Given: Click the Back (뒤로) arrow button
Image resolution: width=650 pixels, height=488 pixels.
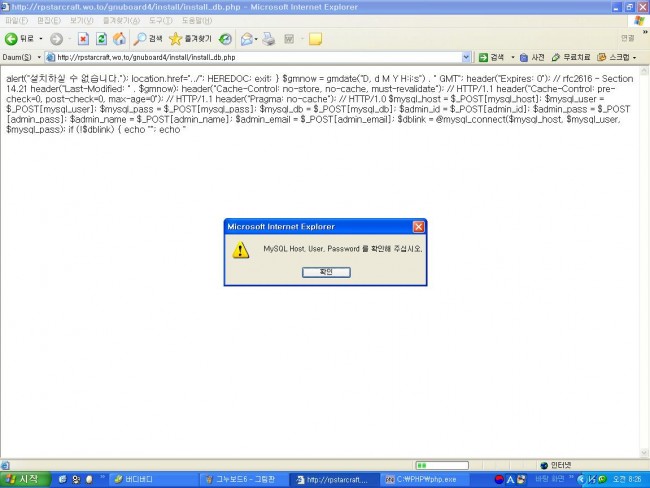Looking at the screenshot, I should click(x=19, y=39).
